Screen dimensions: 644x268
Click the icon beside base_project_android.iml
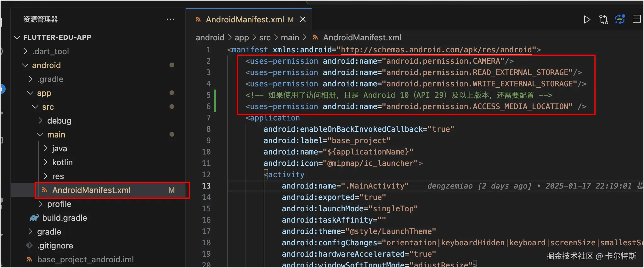click(29, 259)
